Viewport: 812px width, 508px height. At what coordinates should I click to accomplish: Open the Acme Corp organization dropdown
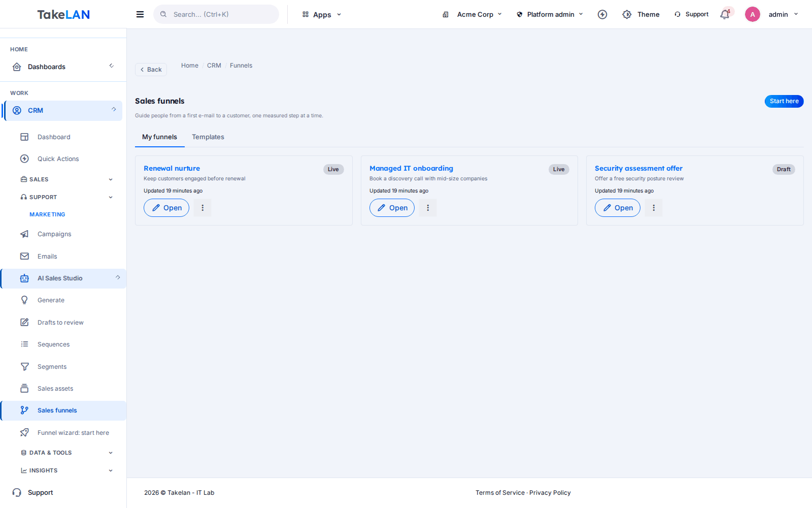[x=472, y=14]
